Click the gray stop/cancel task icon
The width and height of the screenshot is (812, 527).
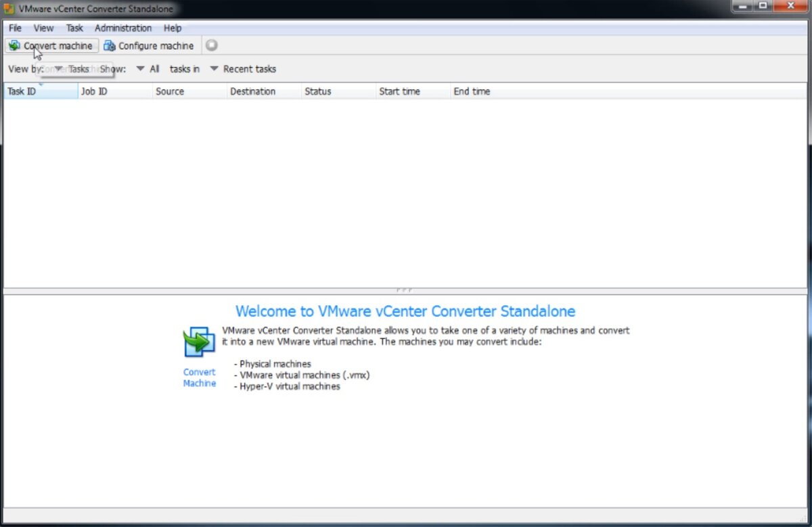tap(212, 46)
